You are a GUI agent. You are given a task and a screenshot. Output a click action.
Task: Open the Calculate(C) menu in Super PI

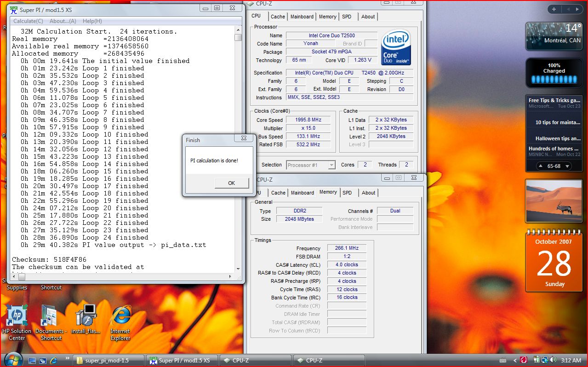point(28,21)
